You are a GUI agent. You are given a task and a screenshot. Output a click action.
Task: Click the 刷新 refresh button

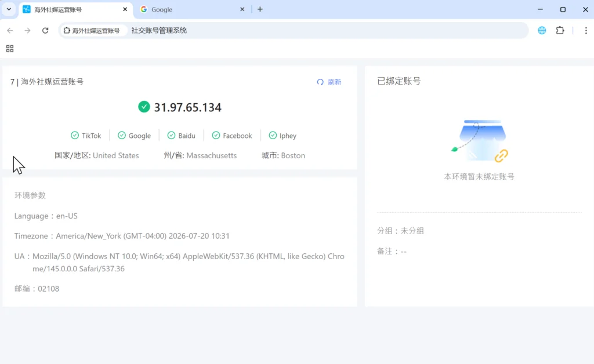pyautogui.click(x=329, y=82)
